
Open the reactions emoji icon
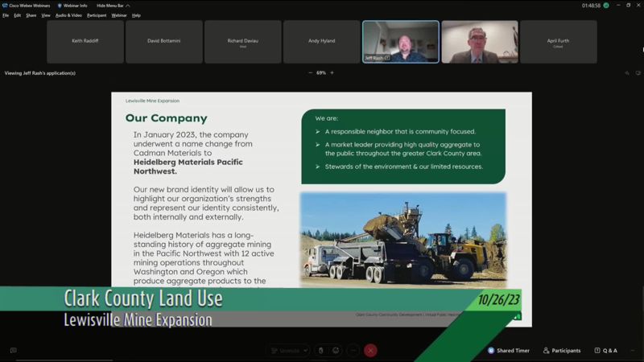(336, 351)
